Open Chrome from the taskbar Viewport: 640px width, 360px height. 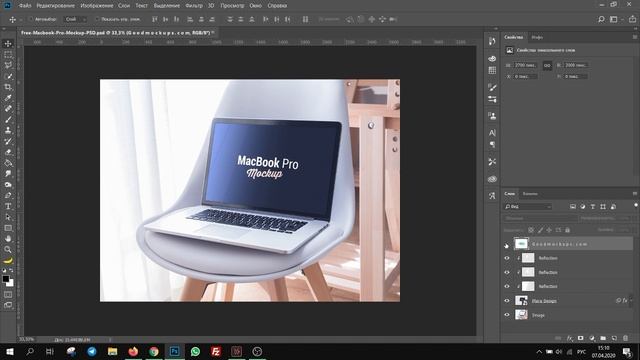[154, 351]
